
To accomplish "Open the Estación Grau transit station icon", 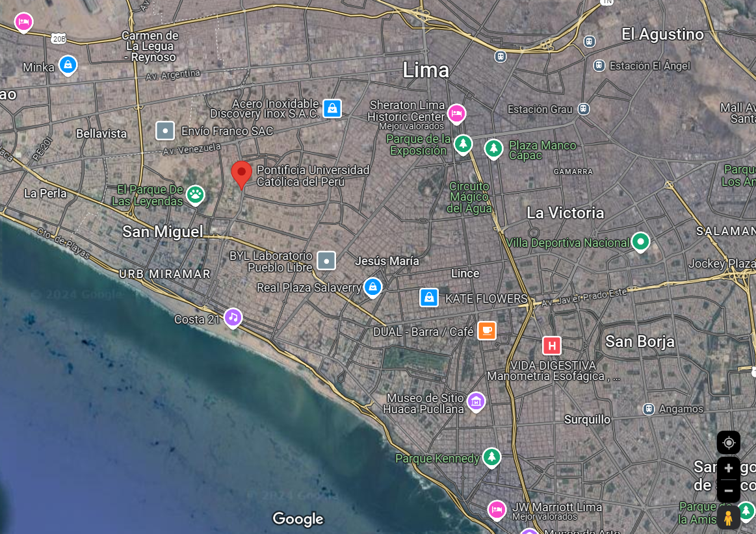I will pyautogui.click(x=584, y=108).
